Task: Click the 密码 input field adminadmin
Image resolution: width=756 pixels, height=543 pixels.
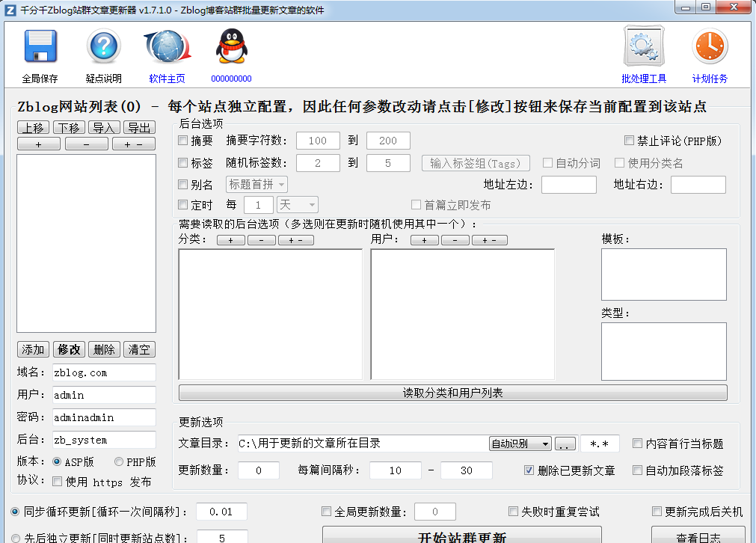Action: tap(104, 417)
